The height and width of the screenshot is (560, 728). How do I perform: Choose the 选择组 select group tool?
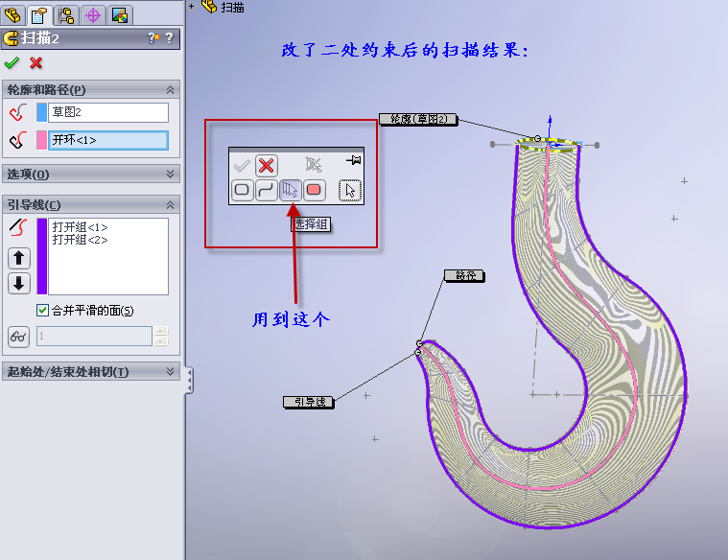[x=291, y=190]
